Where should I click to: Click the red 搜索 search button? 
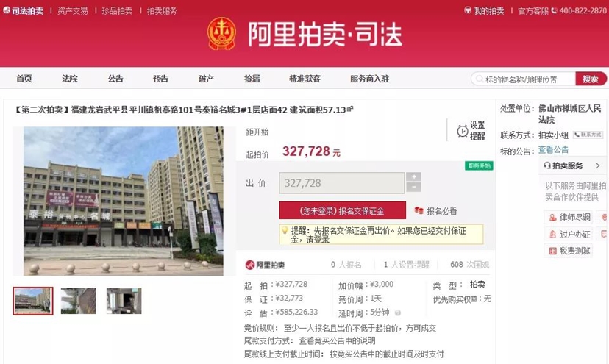pyautogui.click(x=591, y=79)
